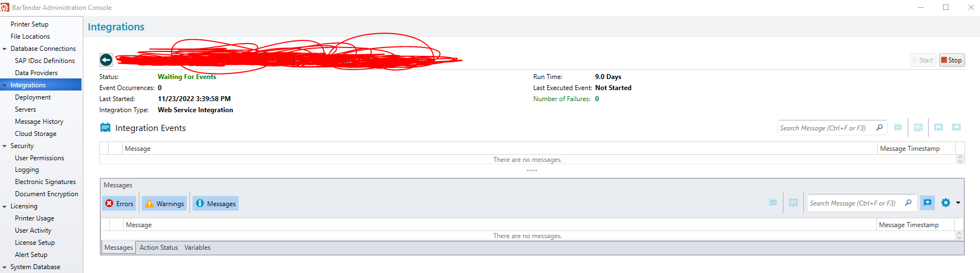980x273 pixels.
Task: Maximize the BarTender Administration Console window
Action: pos(946,7)
